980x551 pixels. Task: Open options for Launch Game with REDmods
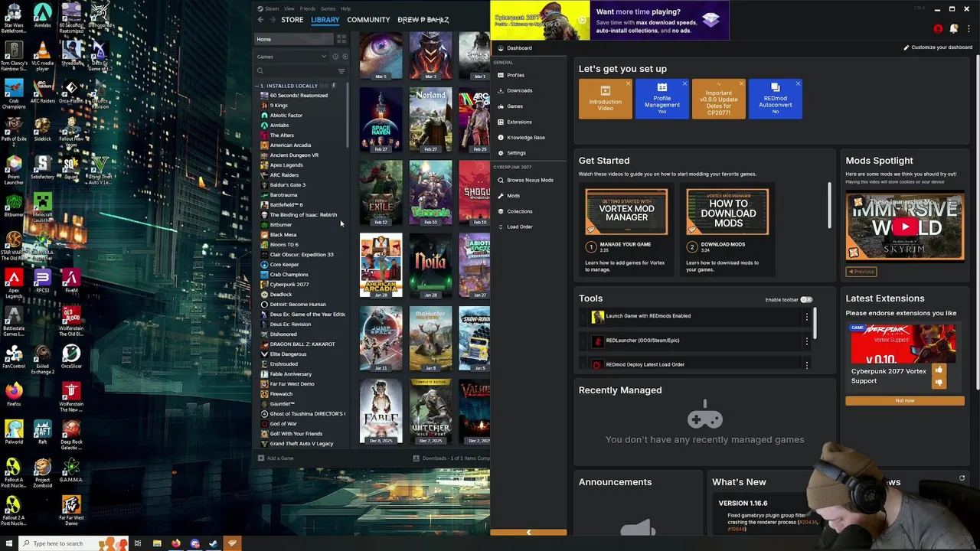click(x=806, y=316)
